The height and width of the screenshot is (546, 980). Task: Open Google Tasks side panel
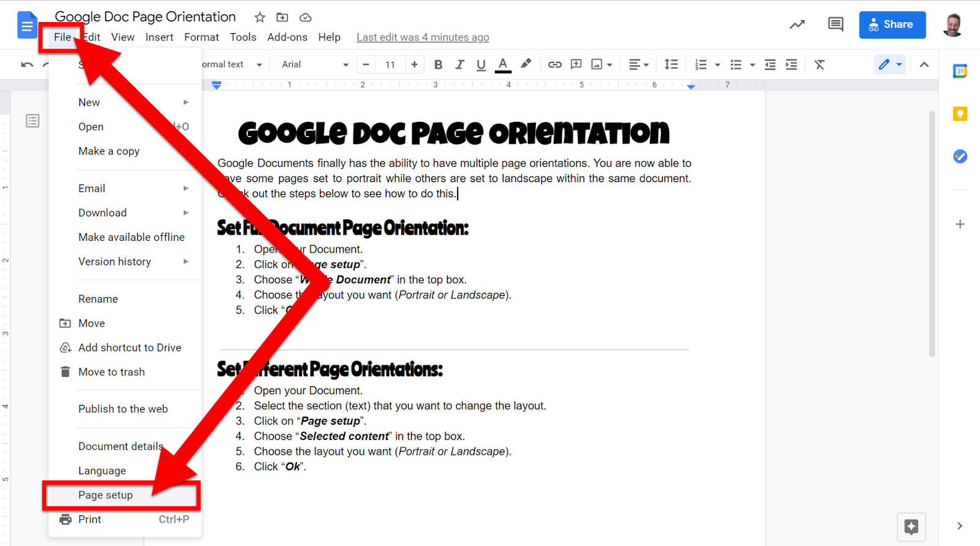(x=960, y=156)
